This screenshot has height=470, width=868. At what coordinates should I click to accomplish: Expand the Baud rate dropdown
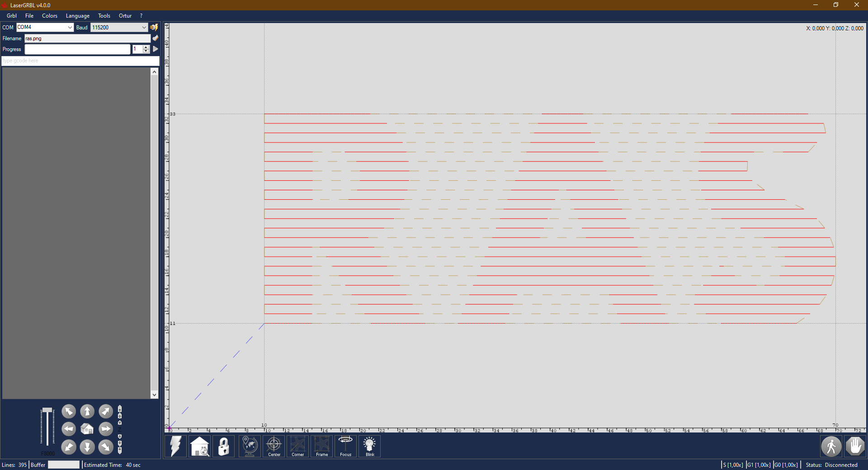point(144,28)
